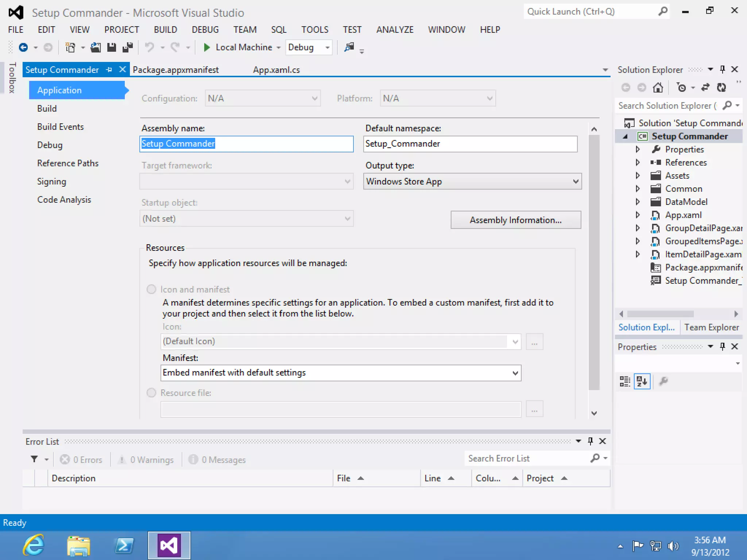Click the Solution Explorer horizontal scrollbar
Screen dimensions: 747x560
pyautogui.click(x=660, y=314)
